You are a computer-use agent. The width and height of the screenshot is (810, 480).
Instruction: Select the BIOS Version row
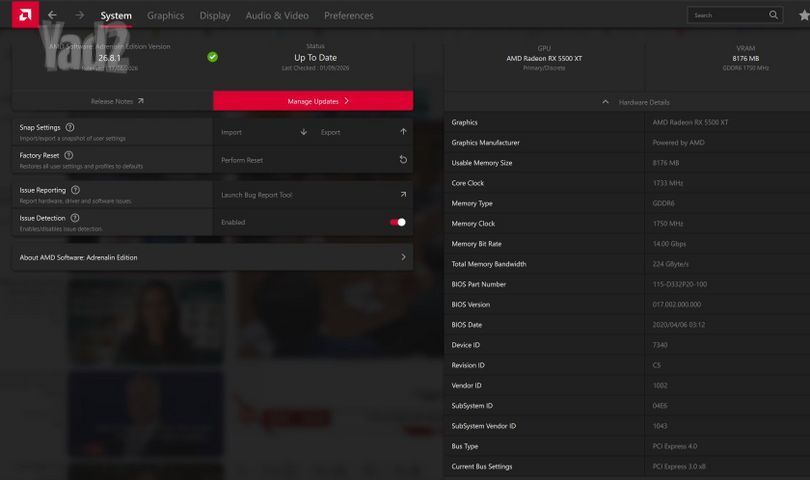coord(627,304)
